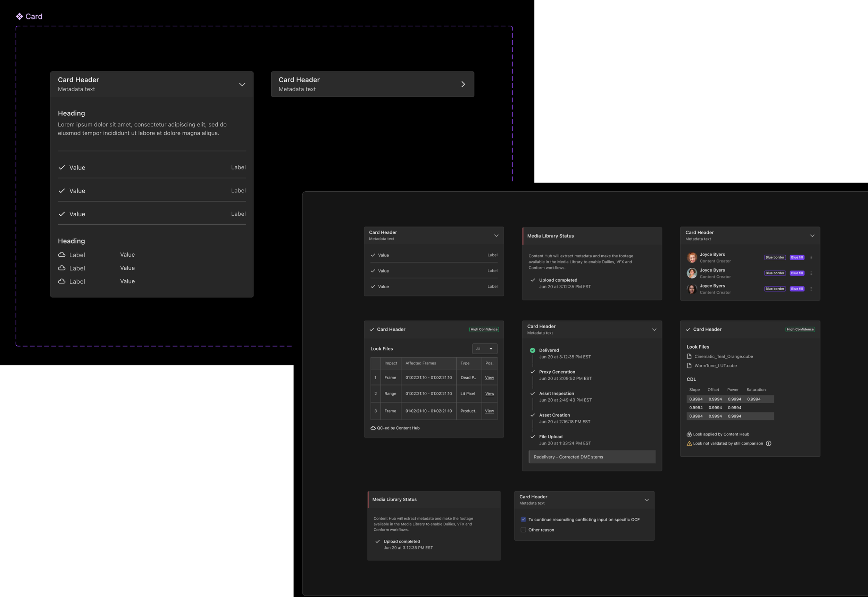Click the warning triangle icon for unvalidated look
This screenshot has width=868, height=597.
coord(689,443)
